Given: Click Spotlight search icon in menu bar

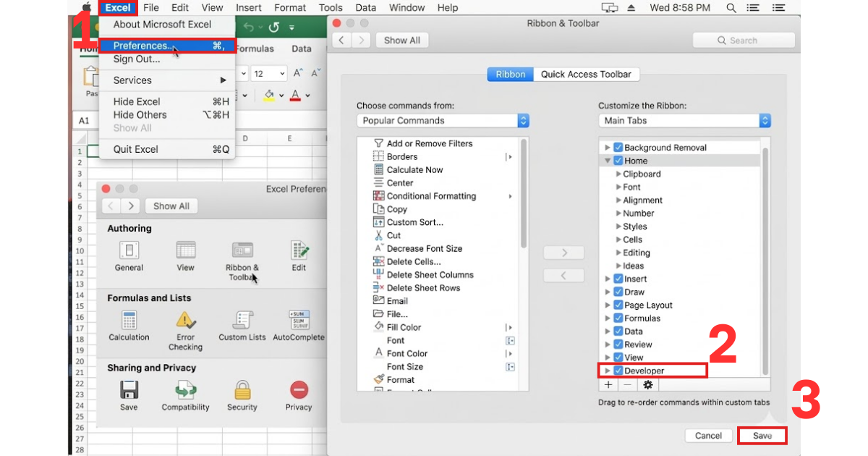Looking at the screenshot, I should [x=732, y=8].
